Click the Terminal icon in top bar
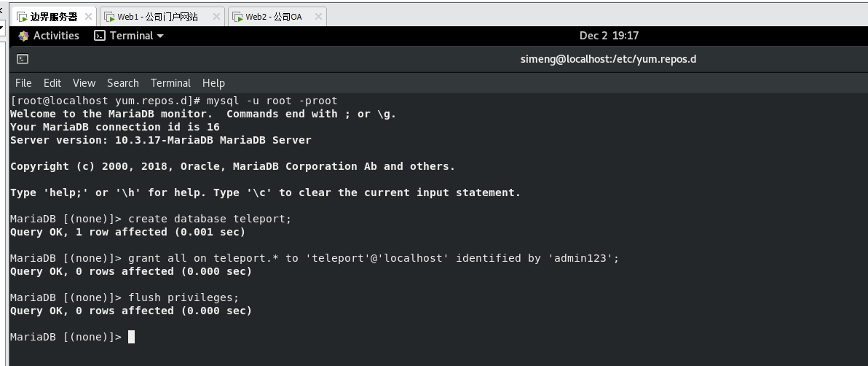Viewport: 868px width, 366px height. click(100, 36)
